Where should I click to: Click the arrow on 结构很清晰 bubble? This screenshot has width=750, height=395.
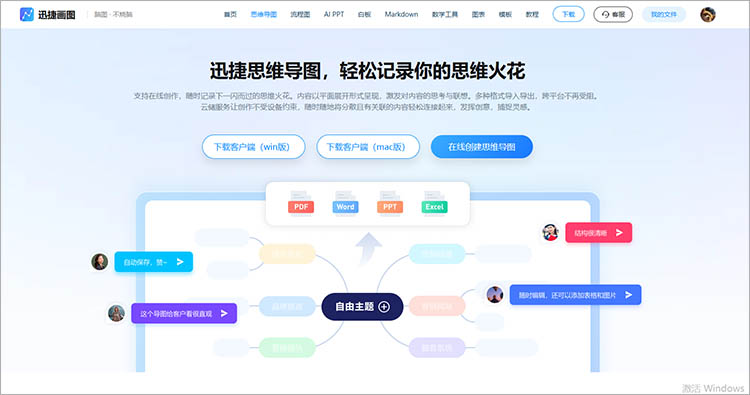point(619,232)
